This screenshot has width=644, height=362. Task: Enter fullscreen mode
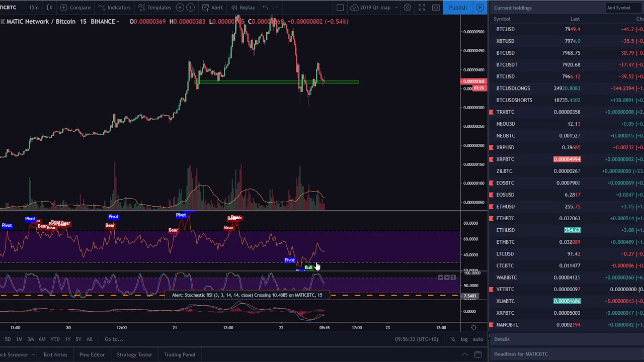click(x=422, y=8)
